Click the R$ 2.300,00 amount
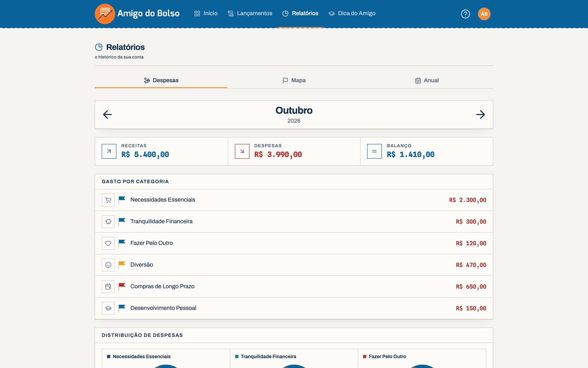Viewport: 588px width, 368px height. tap(468, 200)
